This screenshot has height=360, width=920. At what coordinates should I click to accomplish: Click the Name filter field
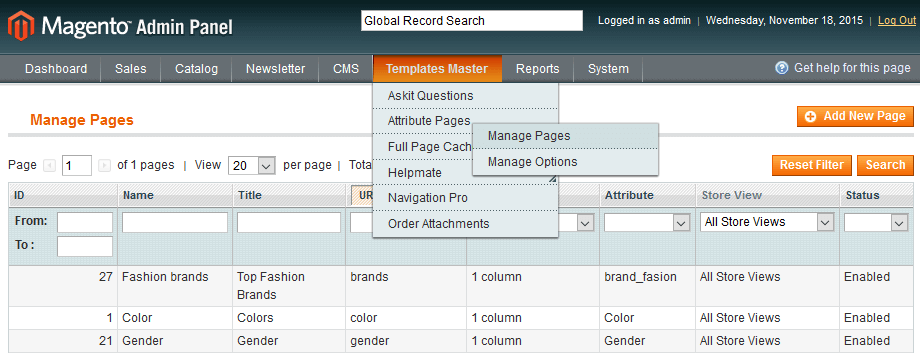(x=175, y=222)
